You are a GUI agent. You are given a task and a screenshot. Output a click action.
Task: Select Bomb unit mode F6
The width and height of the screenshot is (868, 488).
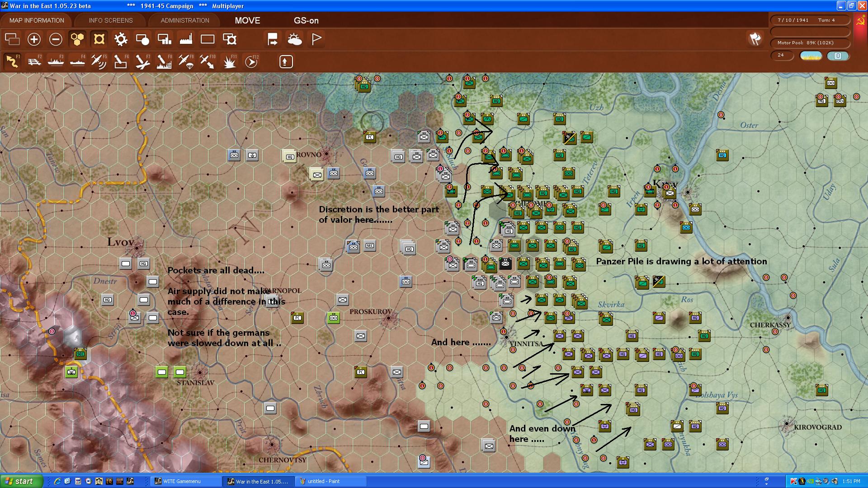[121, 61]
